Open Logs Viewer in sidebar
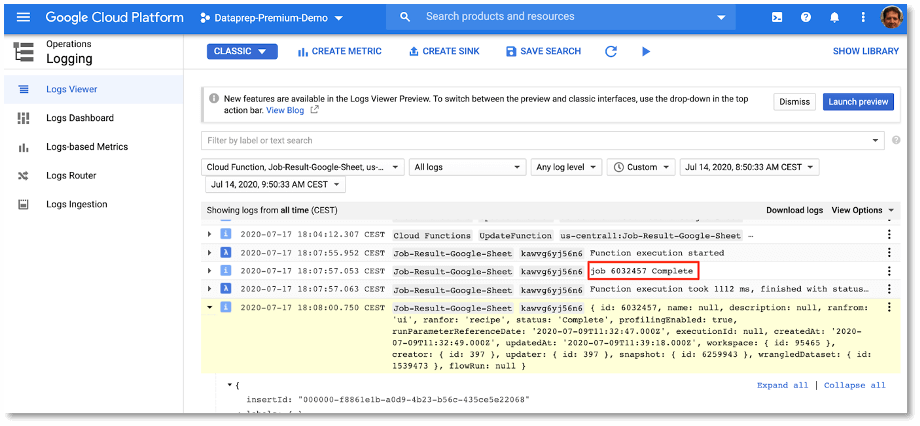 pyautogui.click(x=94, y=89)
